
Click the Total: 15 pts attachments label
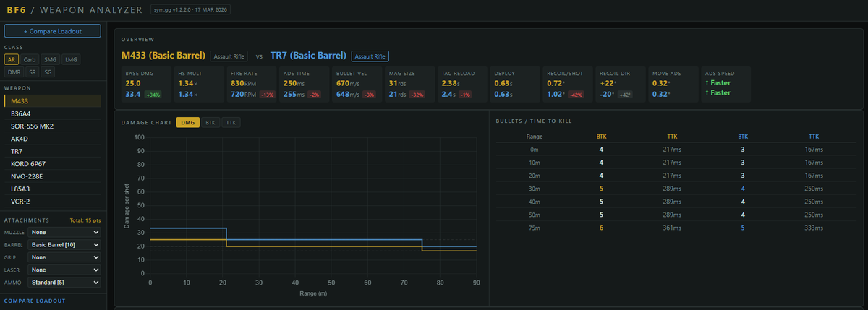[85, 220]
